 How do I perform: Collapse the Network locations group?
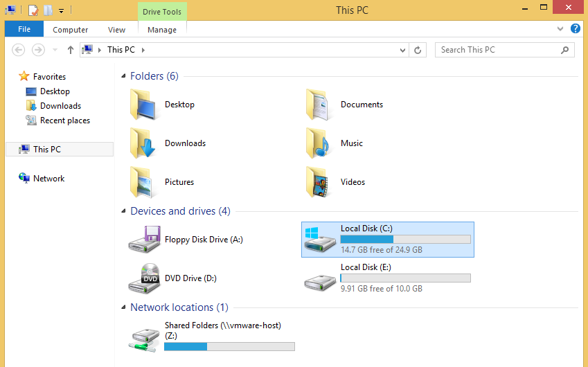(x=123, y=307)
